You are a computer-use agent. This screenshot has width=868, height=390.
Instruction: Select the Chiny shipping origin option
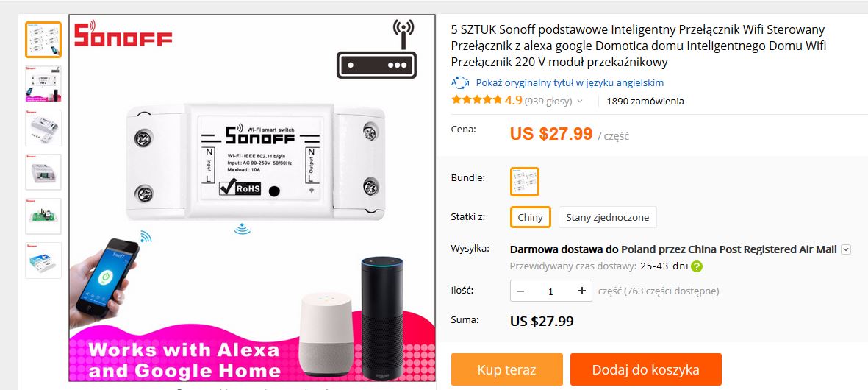coord(531,217)
